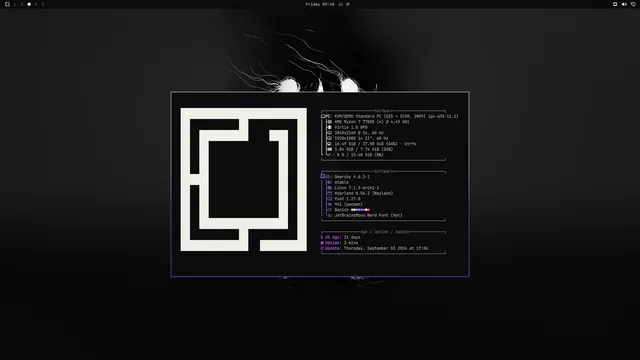Image resolution: width=640 pixels, height=360 pixels.
Task: Click 'Virtio 1.0 GPU' text
Action: tap(351, 127)
